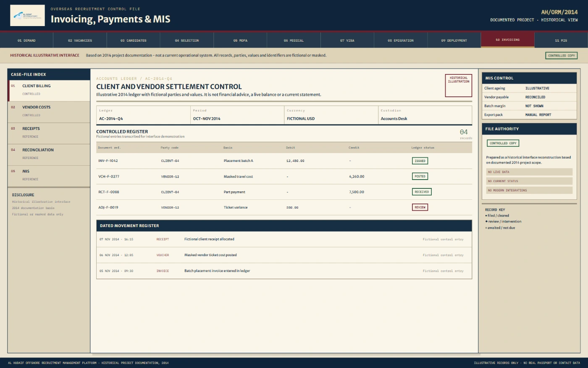Open Reconciliation in the case-file index
Image resolution: width=588 pixels, height=368 pixels.
pyautogui.click(x=49, y=155)
